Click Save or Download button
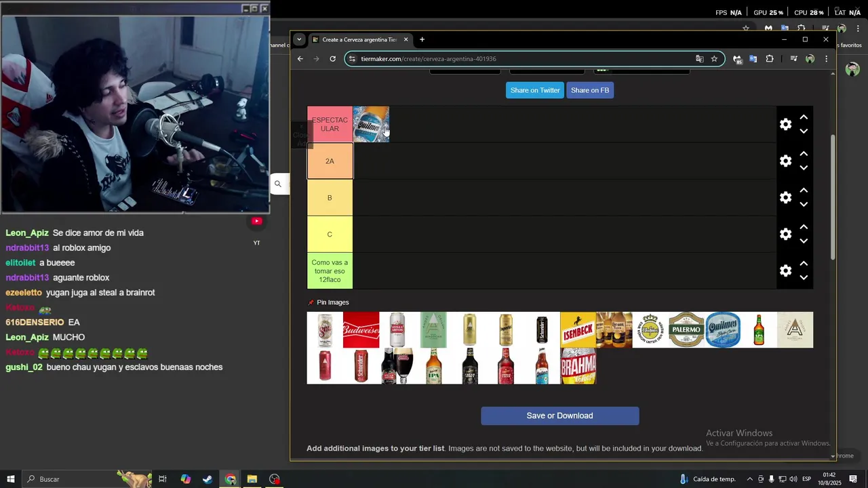 pos(560,416)
